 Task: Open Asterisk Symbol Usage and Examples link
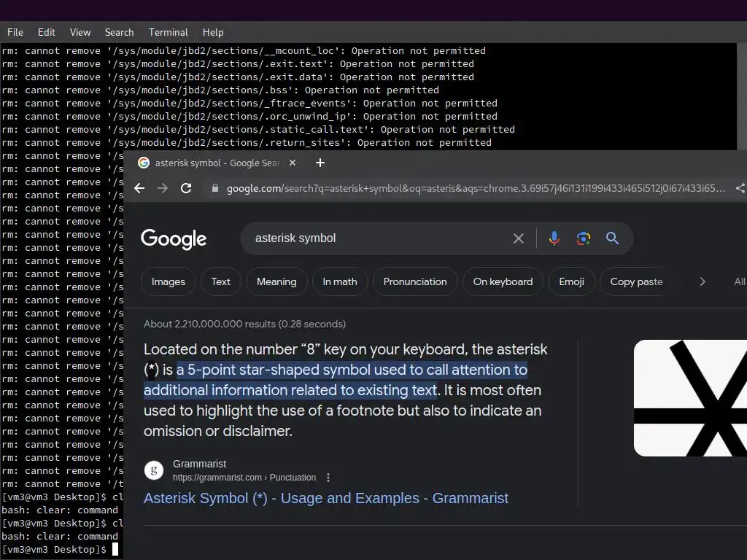coord(326,498)
